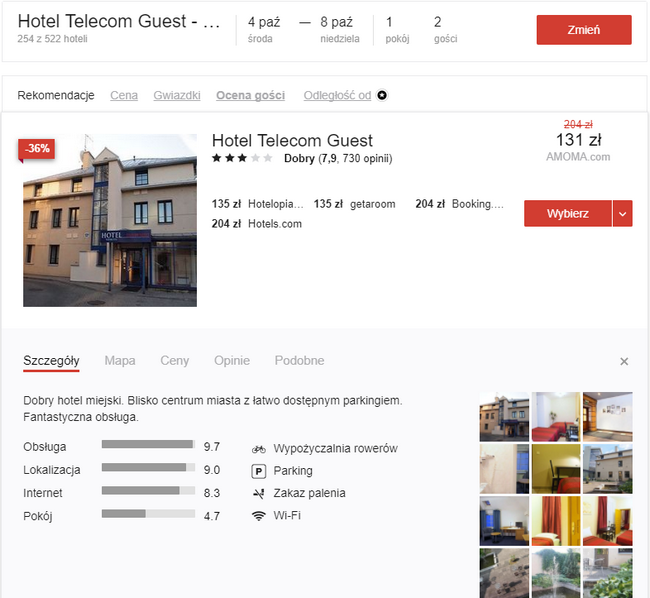650x598 pixels.
Task: Toggle distance sort target icon
Action: tap(381, 96)
